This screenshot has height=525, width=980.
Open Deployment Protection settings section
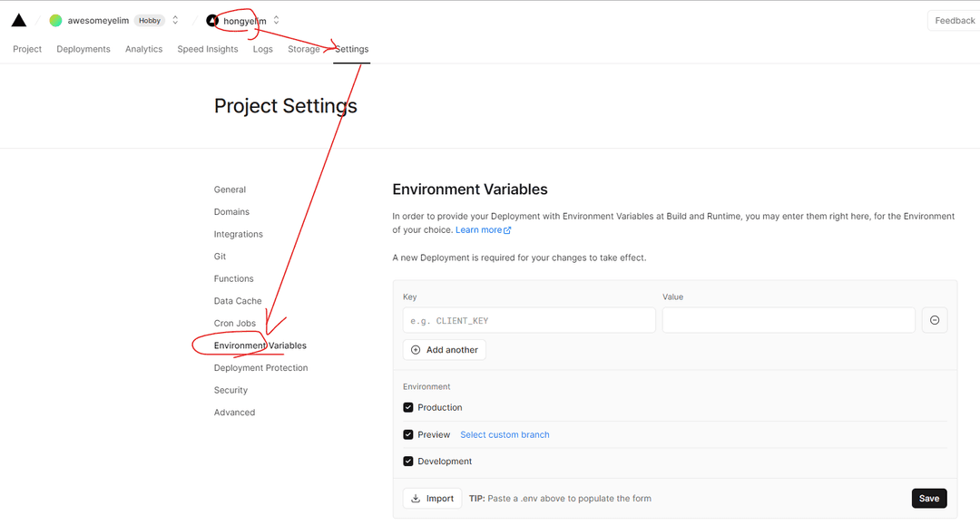260,368
